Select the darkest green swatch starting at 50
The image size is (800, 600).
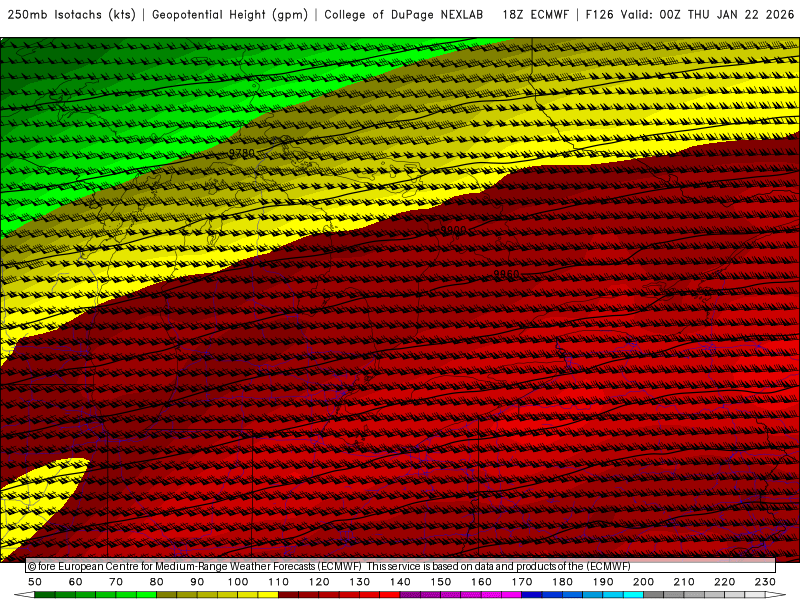(x=45, y=595)
